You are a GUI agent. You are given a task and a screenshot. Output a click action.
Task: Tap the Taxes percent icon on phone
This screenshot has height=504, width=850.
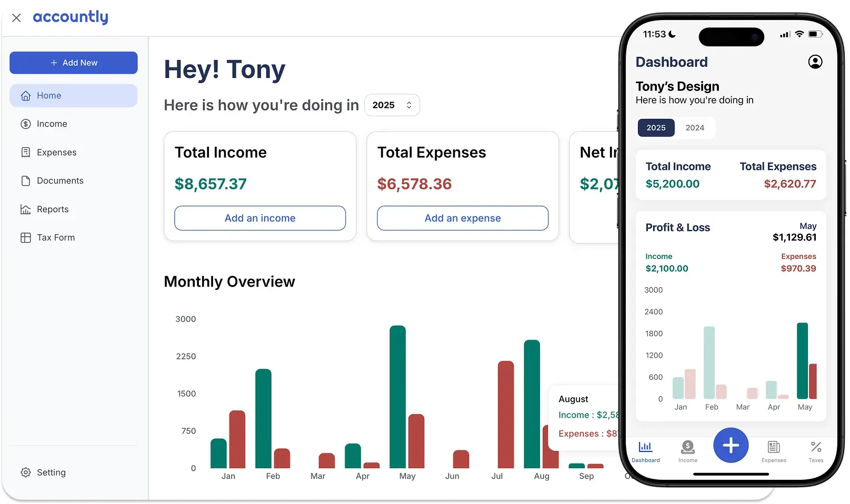815,448
